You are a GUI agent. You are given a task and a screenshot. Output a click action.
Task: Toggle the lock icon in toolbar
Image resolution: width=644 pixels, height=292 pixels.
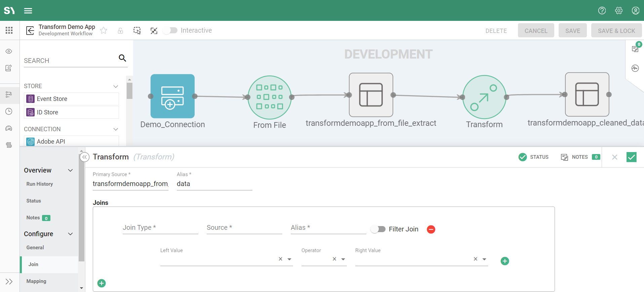pyautogui.click(x=120, y=31)
